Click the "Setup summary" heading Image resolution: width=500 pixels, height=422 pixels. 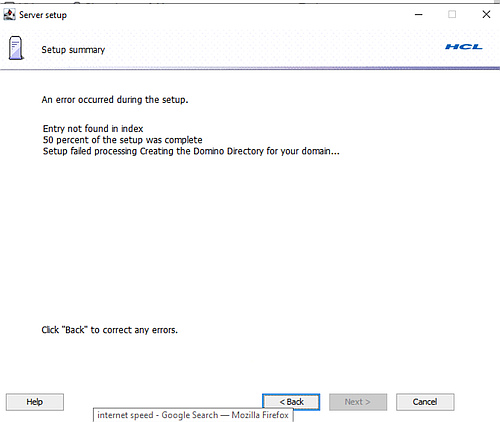point(73,50)
